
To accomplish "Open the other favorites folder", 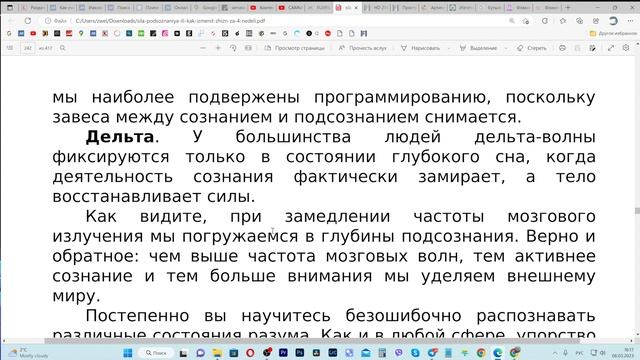I will coord(613,33).
